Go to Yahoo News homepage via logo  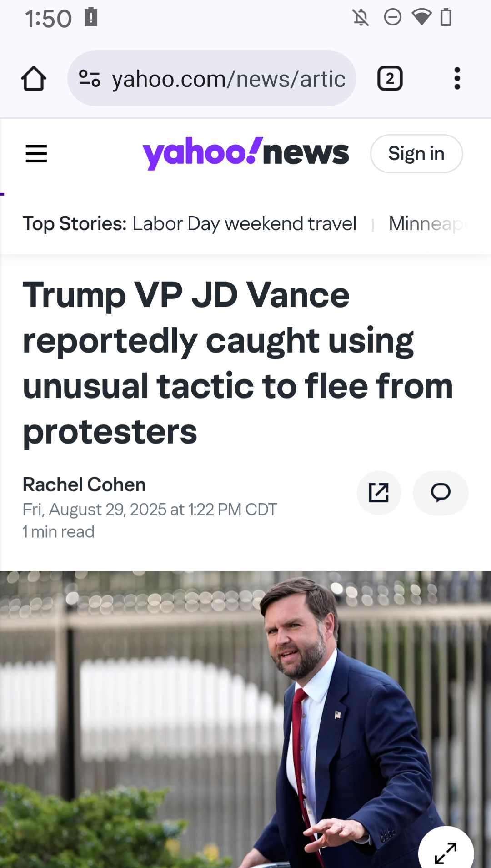(x=245, y=153)
